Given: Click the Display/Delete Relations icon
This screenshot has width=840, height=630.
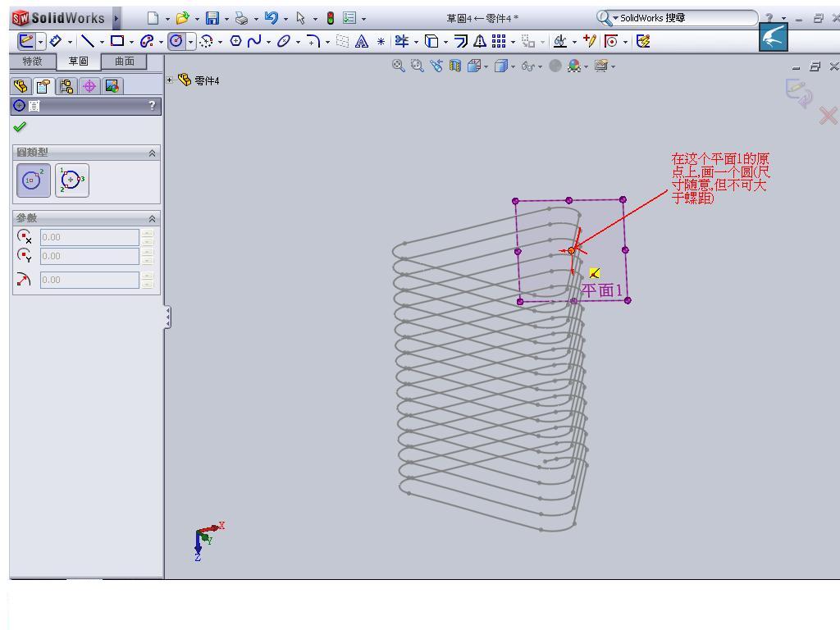Looking at the screenshot, I should (x=559, y=41).
